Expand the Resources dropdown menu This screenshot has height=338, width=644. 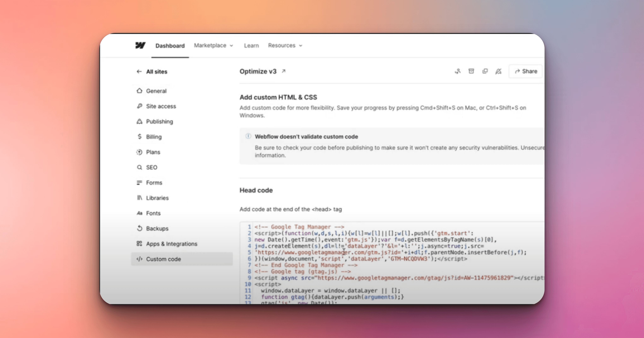point(285,45)
